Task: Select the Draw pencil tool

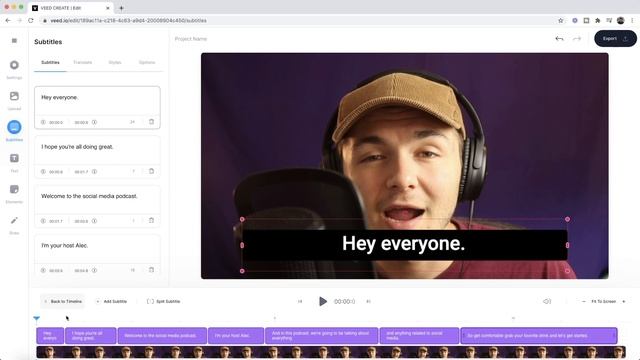Action: pos(14,220)
